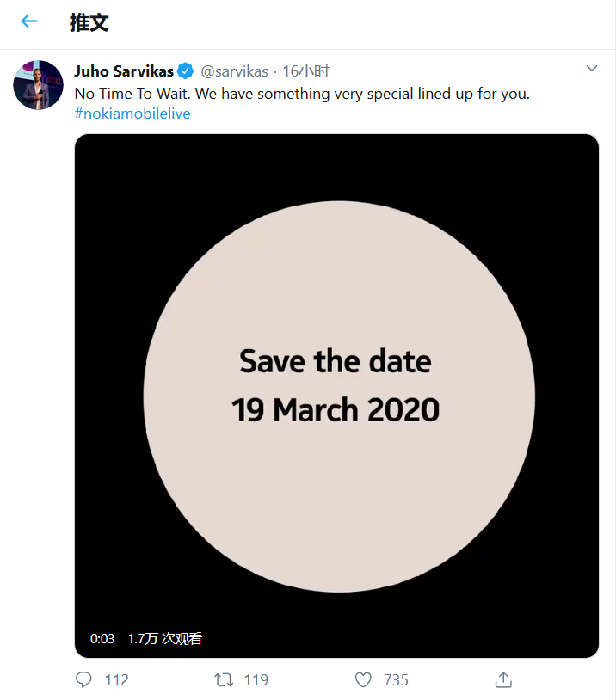616x700 pixels.
Task: Click the 16小时 timestamp
Action: pyautogui.click(x=306, y=71)
